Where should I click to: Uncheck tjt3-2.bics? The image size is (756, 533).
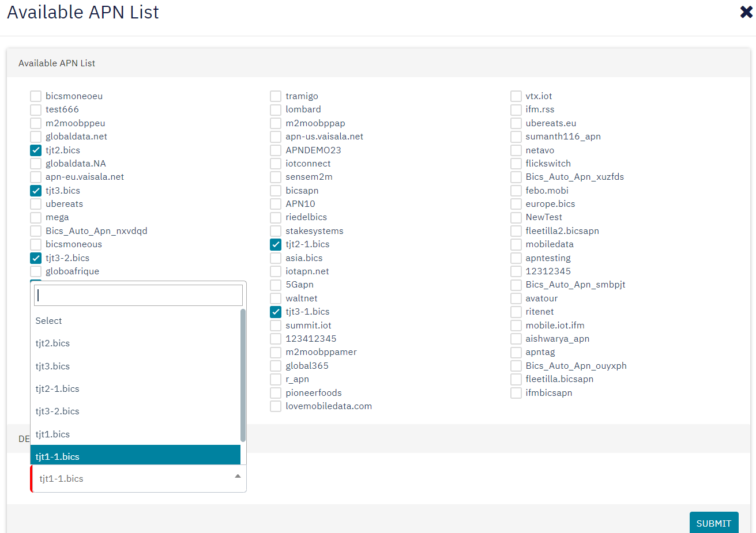point(36,258)
